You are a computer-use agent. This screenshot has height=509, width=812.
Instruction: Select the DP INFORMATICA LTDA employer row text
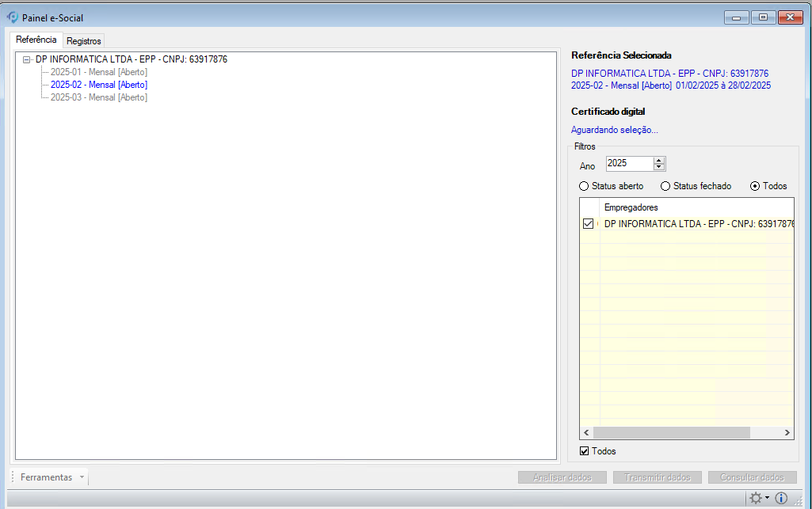pos(699,224)
